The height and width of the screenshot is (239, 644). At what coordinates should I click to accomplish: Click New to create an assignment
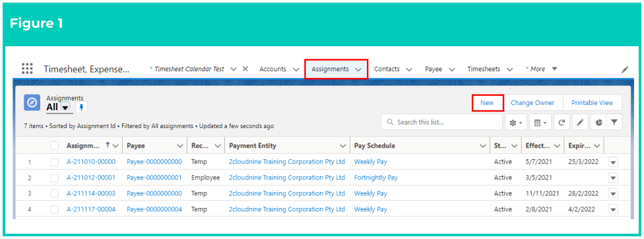tap(487, 102)
